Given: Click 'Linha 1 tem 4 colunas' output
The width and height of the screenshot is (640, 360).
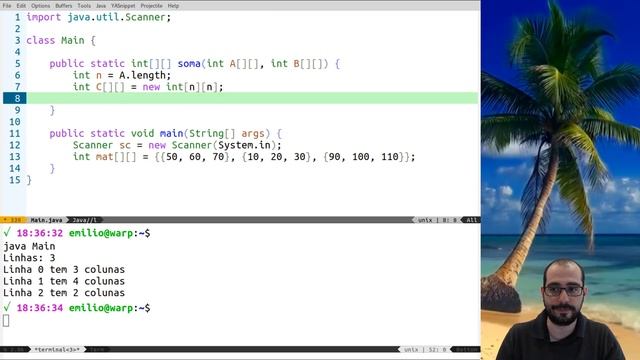Looking at the screenshot, I should [64, 281].
